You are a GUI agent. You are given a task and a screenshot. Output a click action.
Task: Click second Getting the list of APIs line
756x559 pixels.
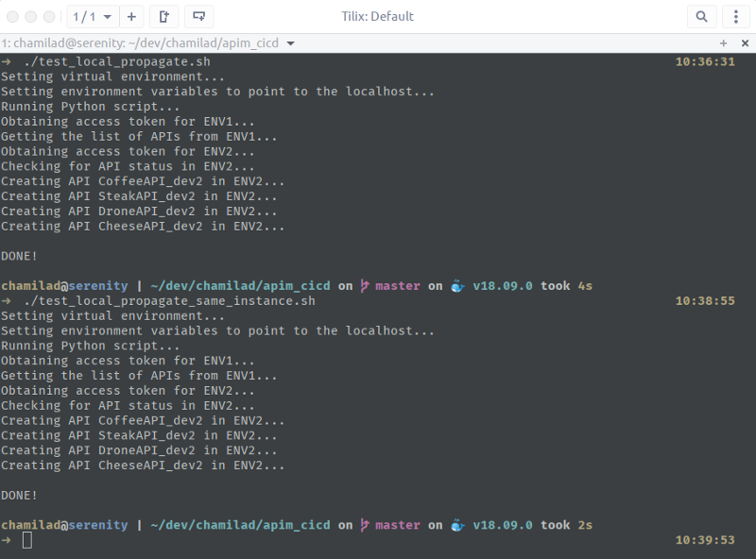tap(139, 376)
